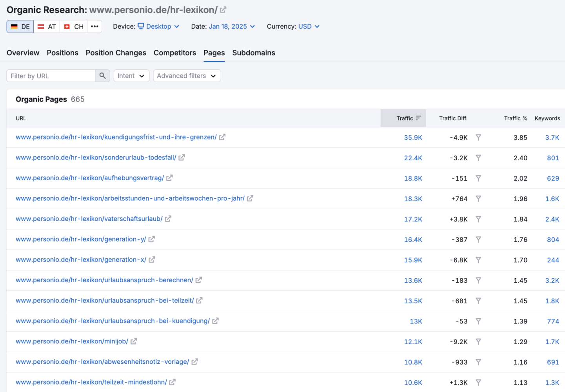This screenshot has height=392, width=565.
Task: Switch to the AT country database
Action: pyautogui.click(x=47, y=27)
